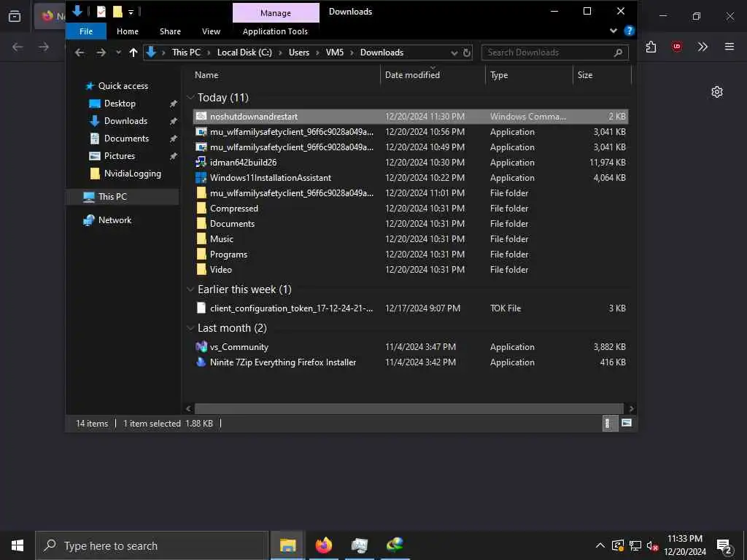
Task: Open Internet Download Manager taskbar icon
Action: 395,545
